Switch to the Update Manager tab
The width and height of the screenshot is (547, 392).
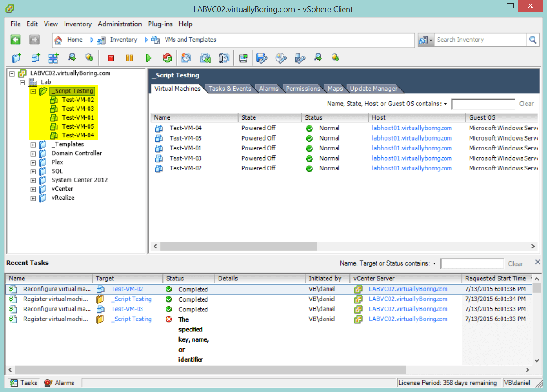[x=374, y=89]
